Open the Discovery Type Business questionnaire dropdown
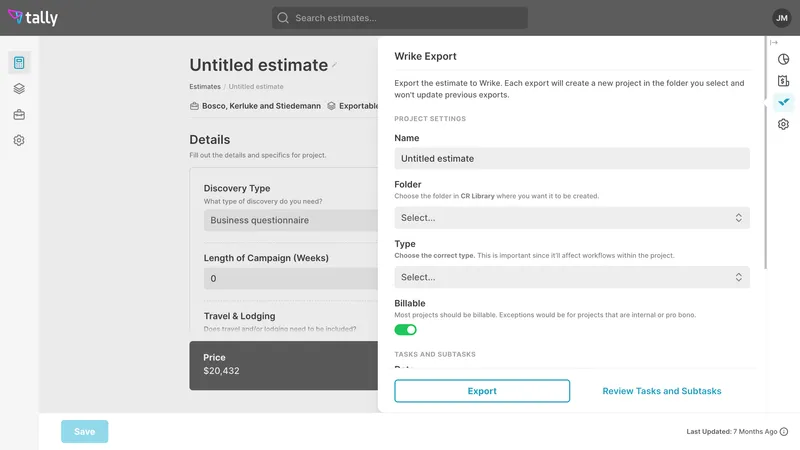This screenshot has height=450, width=800. click(291, 220)
